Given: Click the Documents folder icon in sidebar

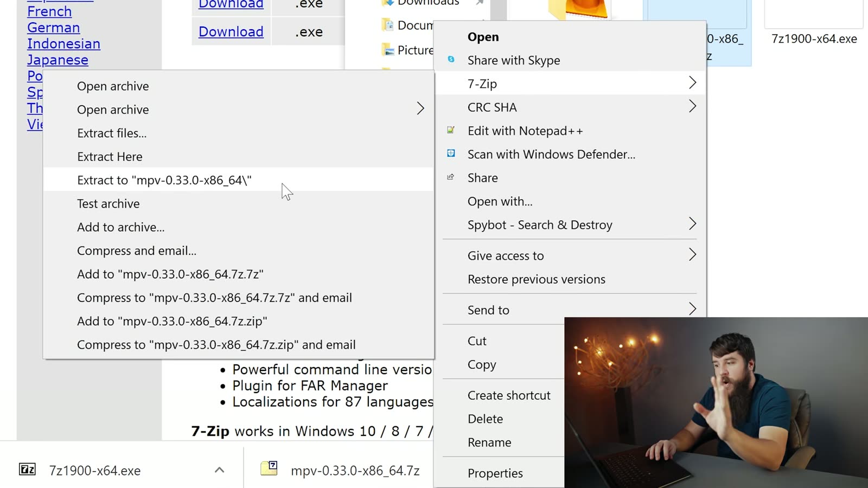Looking at the screenshot, I should pos(387,25).
